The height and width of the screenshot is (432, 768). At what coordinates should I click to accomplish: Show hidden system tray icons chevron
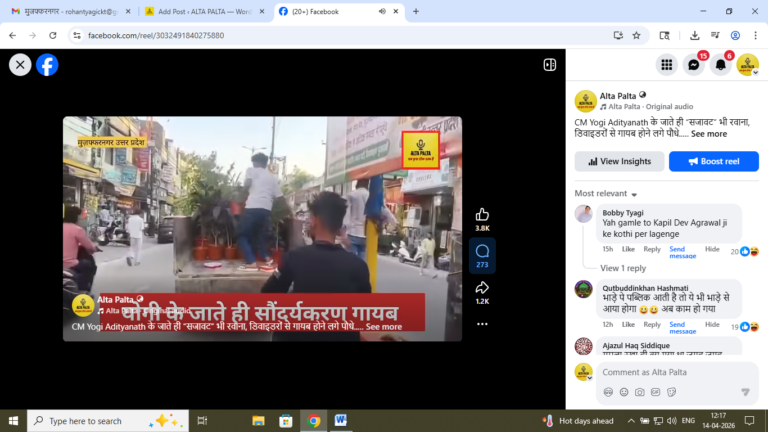(631, 421)
